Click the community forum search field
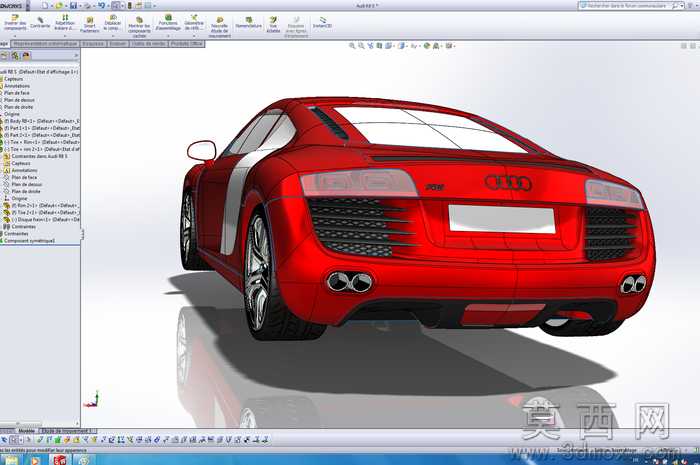 pos(629,6)
